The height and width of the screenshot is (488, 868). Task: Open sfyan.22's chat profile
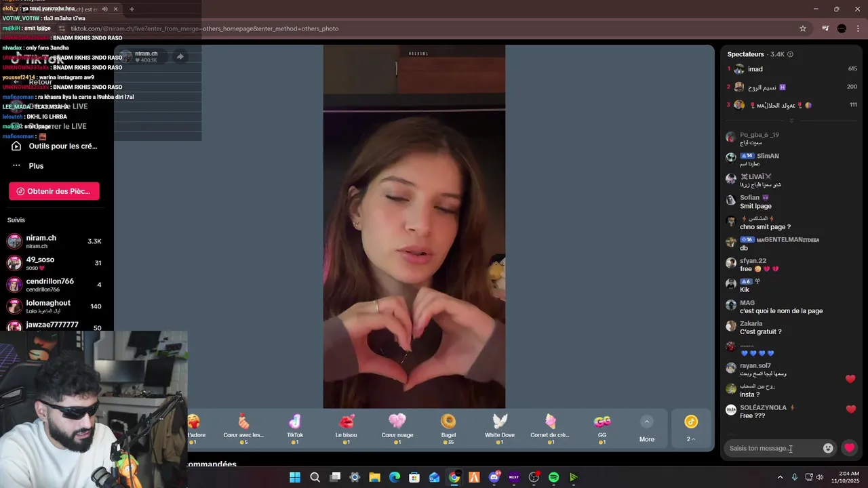(753, 261)
